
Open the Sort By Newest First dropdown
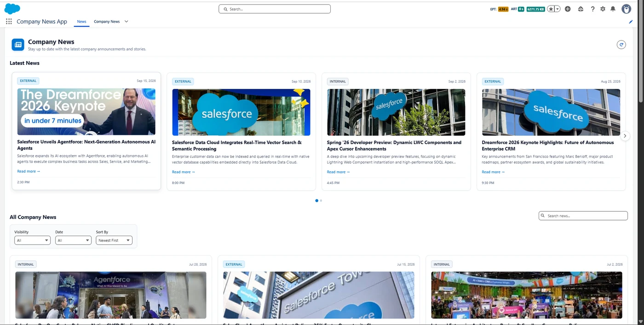click(114, 240)
